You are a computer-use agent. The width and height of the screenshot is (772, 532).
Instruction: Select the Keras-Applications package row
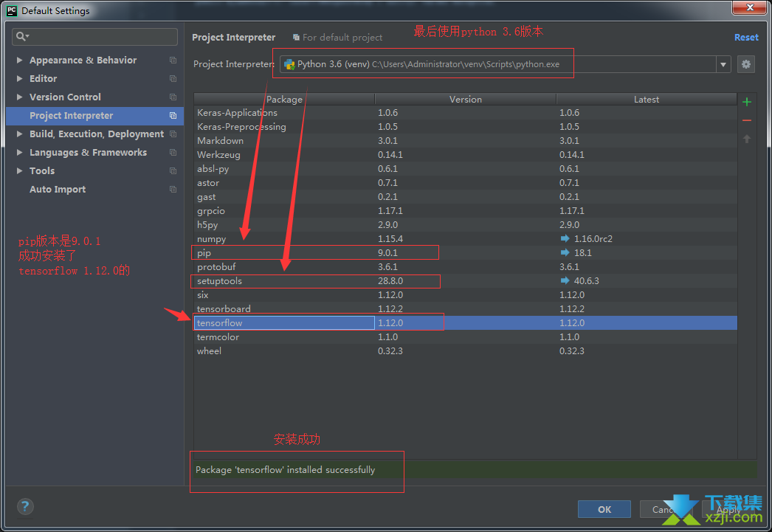465,113
